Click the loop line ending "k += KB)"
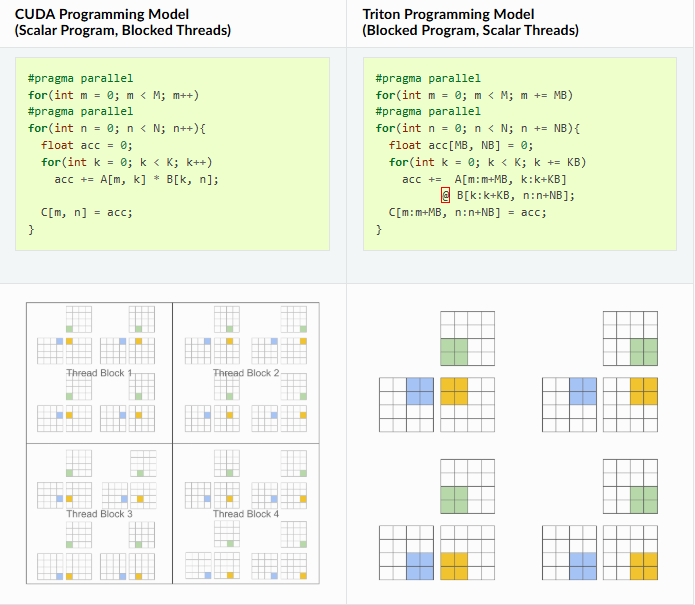695x605 pixels. 488,162
